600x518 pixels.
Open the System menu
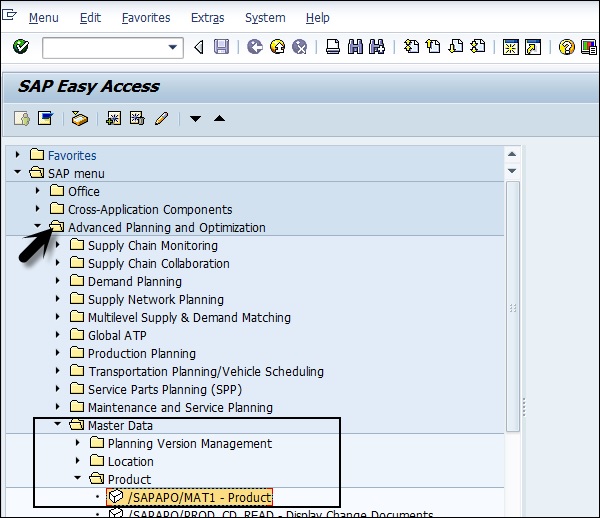pos(264,18)
